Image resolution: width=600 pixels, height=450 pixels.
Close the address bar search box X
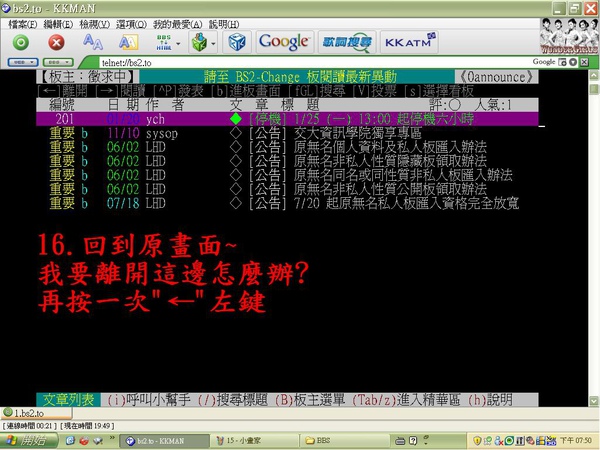[584, 62]
